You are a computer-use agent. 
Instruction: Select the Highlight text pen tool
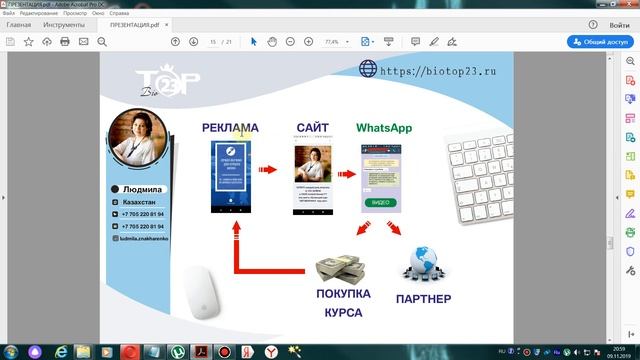pos(434,42)
